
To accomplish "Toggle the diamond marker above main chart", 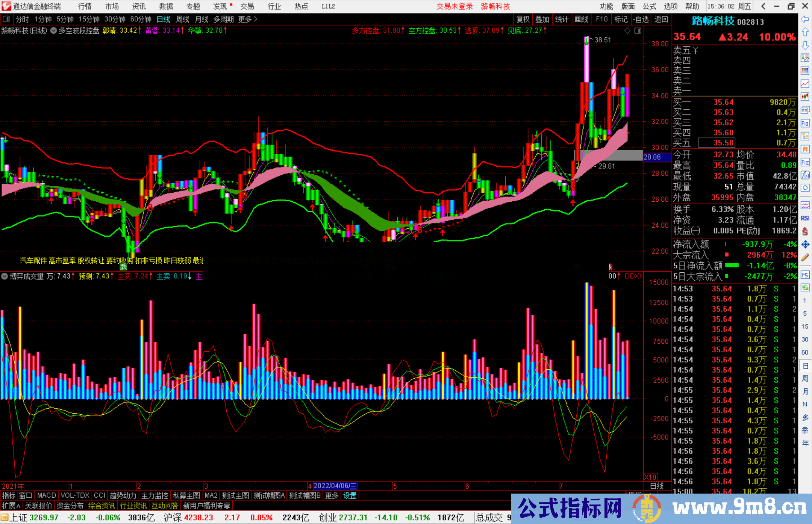I will pos(627,31).
